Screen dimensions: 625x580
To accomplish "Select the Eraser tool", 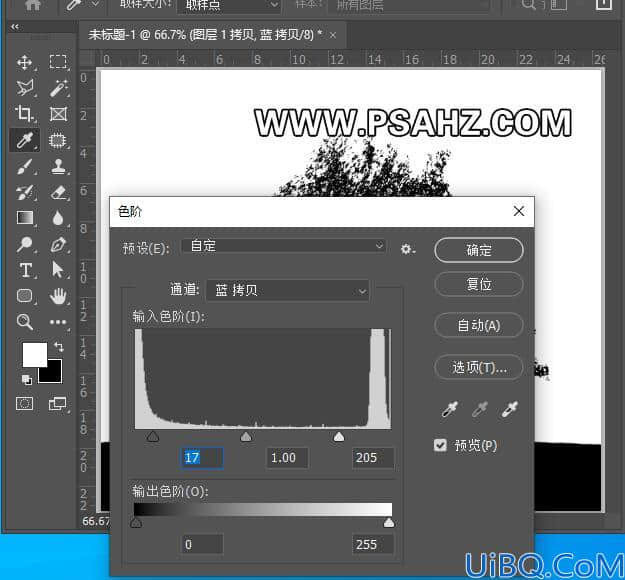I will click(58, 193).
